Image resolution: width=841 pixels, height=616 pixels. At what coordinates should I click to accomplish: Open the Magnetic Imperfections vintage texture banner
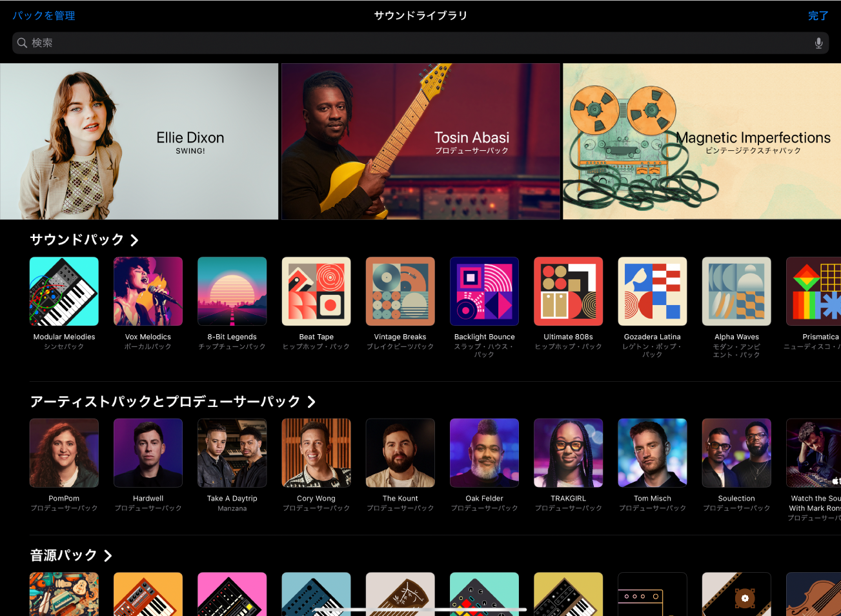[x=702, y=141]
